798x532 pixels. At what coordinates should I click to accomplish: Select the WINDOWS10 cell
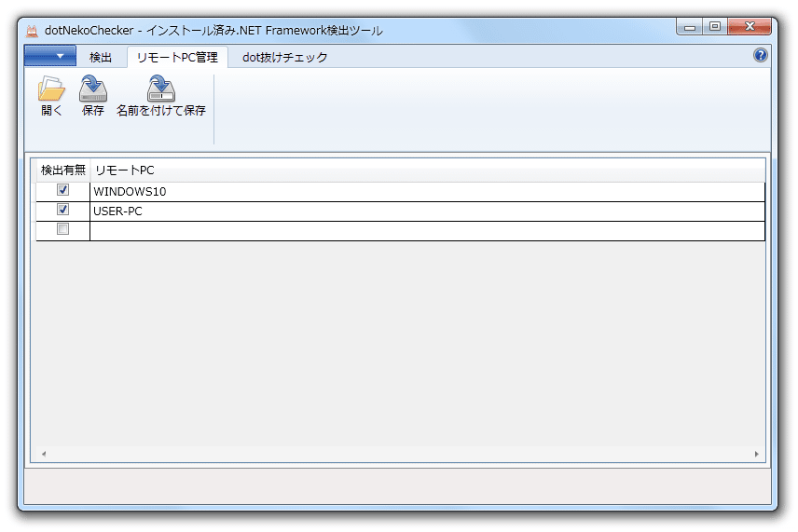(x=428, y=192)
